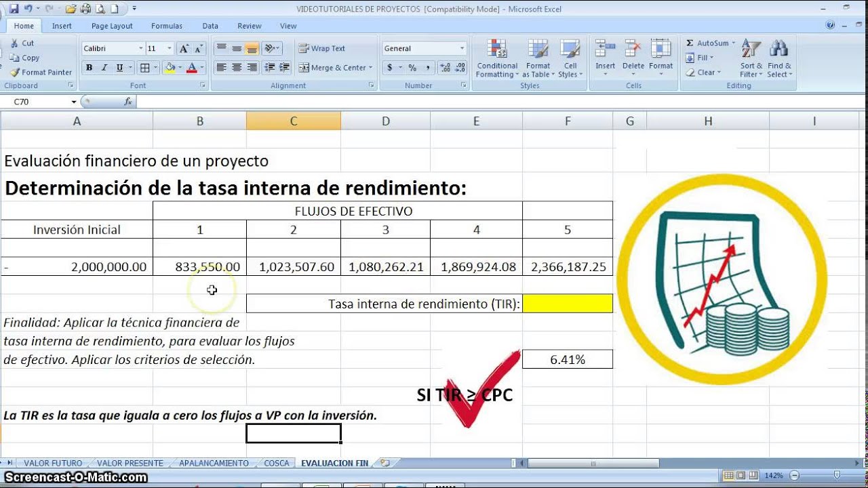
Task: Open Cell Styles gallery
Action: [570, 59]
